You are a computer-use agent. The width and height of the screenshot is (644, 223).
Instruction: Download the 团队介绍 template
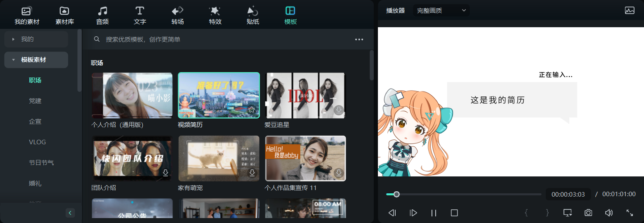point(165,172)
